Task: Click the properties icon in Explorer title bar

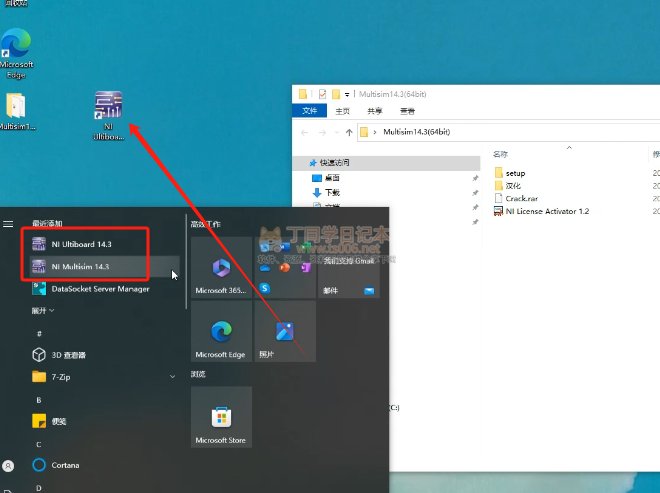Action: (322, 94)
